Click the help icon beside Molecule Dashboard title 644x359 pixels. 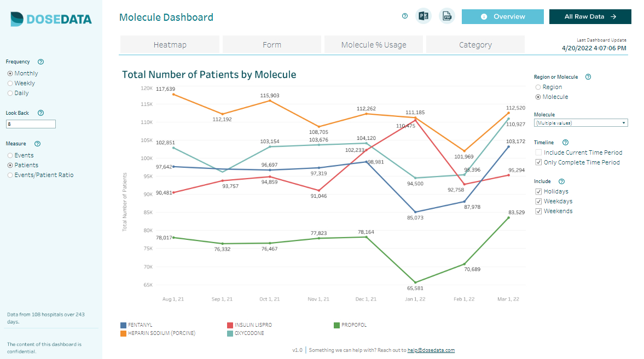click(405, 16)
